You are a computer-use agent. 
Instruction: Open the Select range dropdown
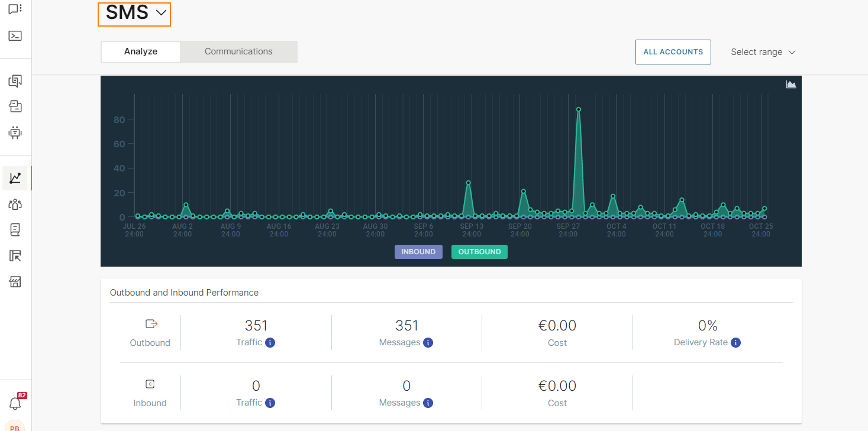763,52
